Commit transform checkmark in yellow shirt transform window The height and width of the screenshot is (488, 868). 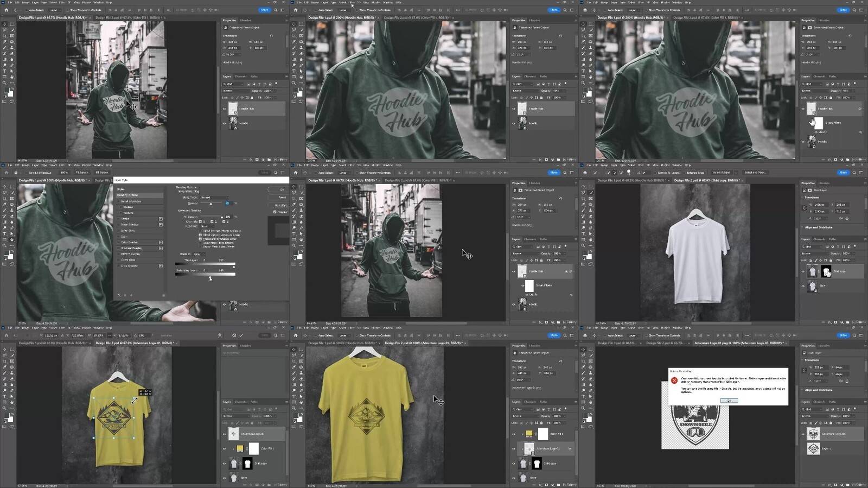coord(241,335)
